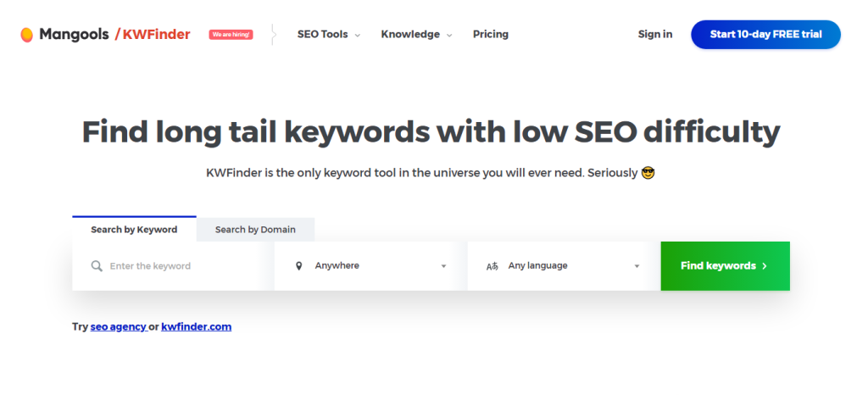Click the language translate icon

click(x=492, y=266)
